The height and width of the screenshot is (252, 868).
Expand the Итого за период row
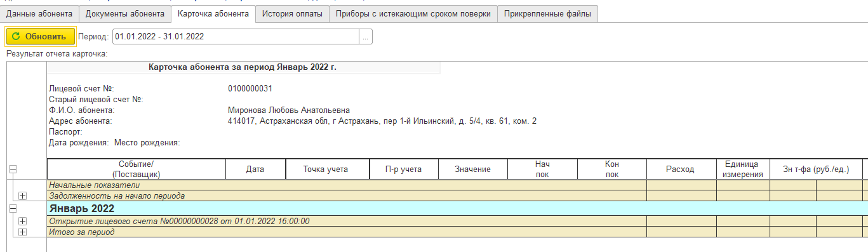click(23, 232)
